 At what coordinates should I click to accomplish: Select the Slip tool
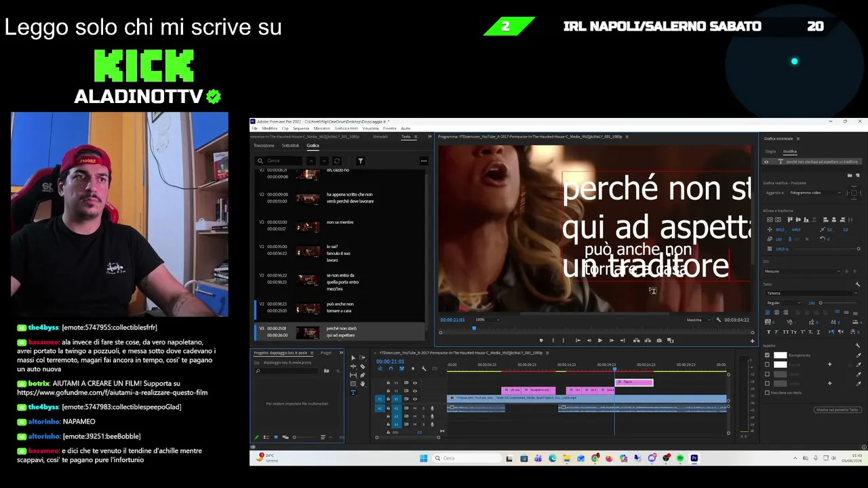pos(353,375)
